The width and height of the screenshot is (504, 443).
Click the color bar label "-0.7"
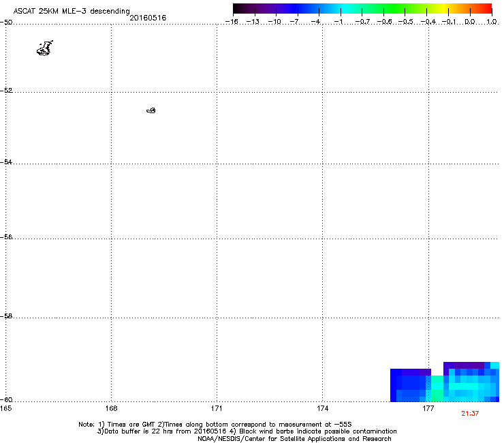362,22
